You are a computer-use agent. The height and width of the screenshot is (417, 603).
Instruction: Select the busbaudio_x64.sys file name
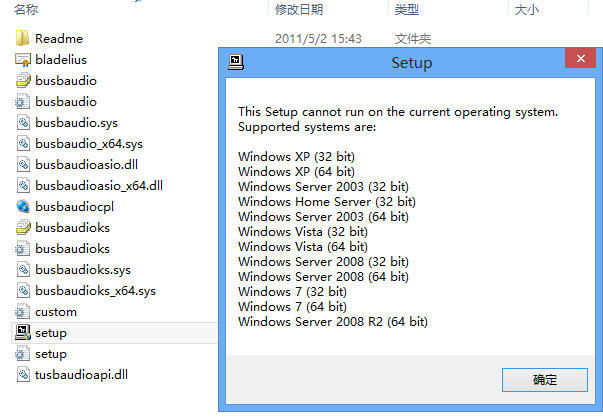(89, 143)
